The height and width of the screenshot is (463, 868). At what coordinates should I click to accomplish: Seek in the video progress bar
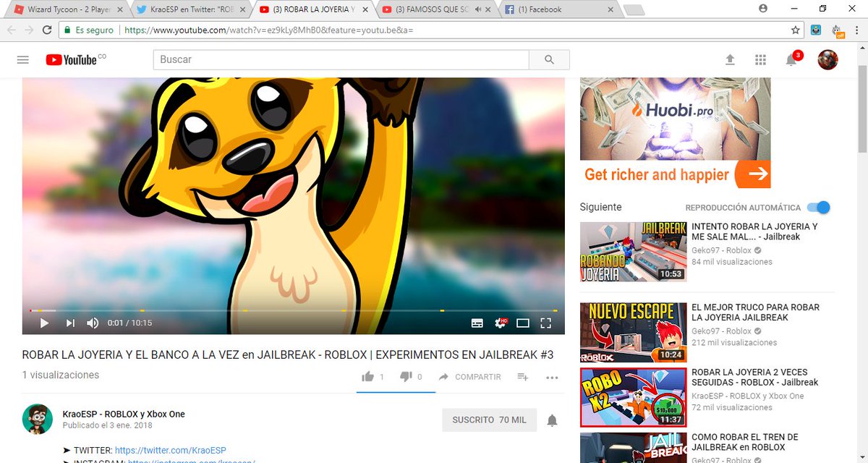293,310
